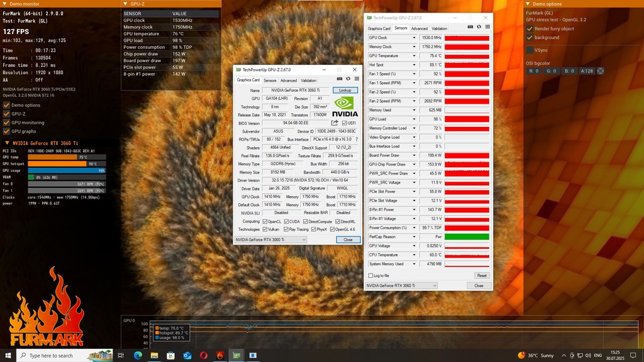Switch to GPU-Z taskbar icon

tap(236, 356)
